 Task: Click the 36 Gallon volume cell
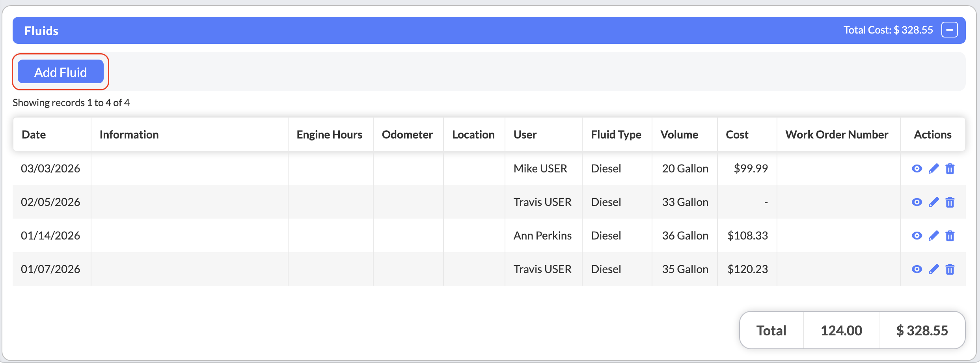pyautogui.click(x=685, y=236)
